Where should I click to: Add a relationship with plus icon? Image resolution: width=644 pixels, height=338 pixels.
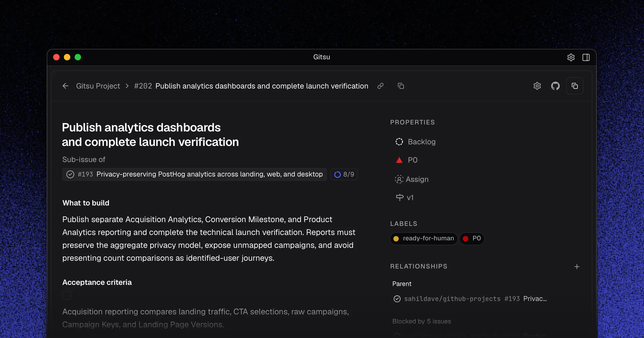pos(577,267)
